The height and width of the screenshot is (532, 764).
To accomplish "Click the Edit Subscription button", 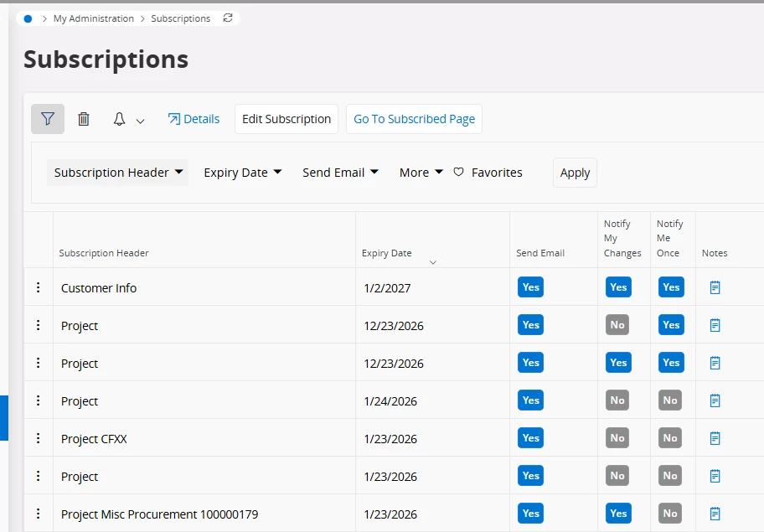I will point(286,119).
